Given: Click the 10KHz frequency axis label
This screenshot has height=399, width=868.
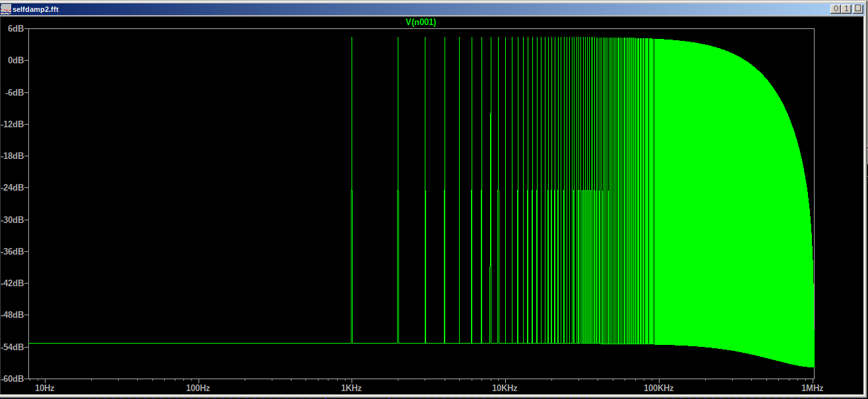Looking at the screenshot, I should click(505, 388).
